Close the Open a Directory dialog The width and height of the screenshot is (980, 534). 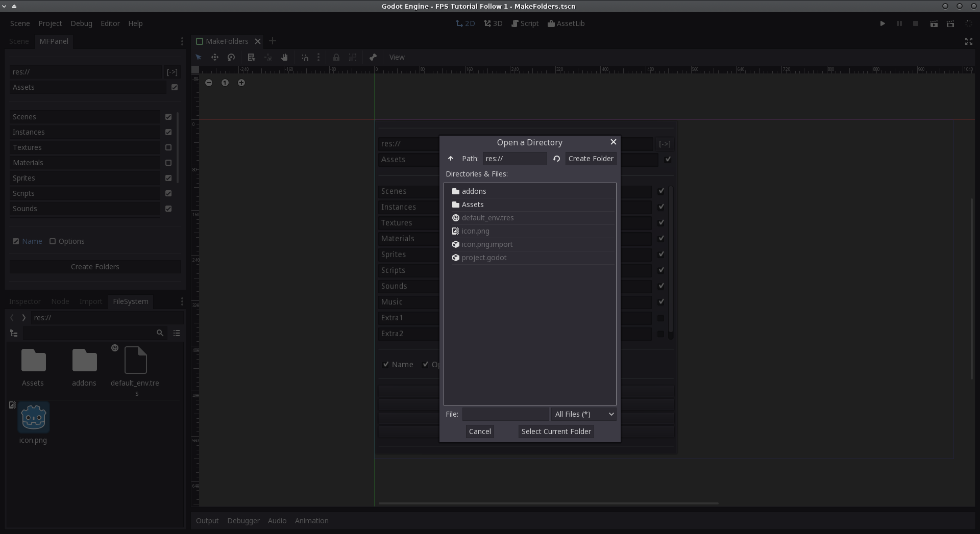614,142
